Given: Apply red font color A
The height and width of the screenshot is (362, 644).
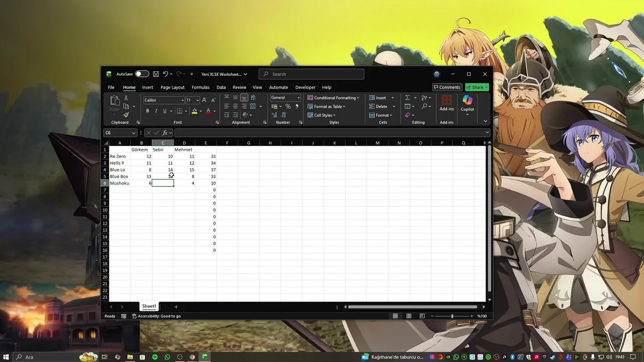Looking at the screenshot, I should pos(208,111).
